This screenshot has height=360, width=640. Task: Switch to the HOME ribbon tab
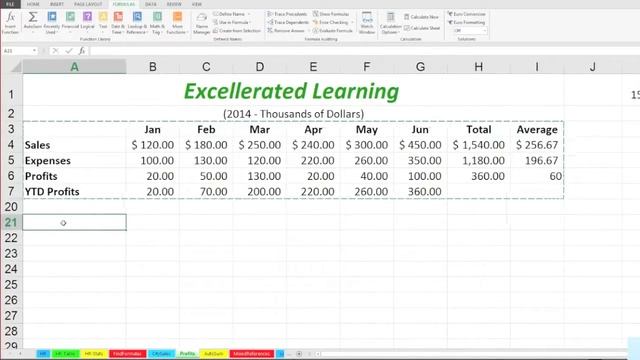pyautogui.click(x=33, y=4)
